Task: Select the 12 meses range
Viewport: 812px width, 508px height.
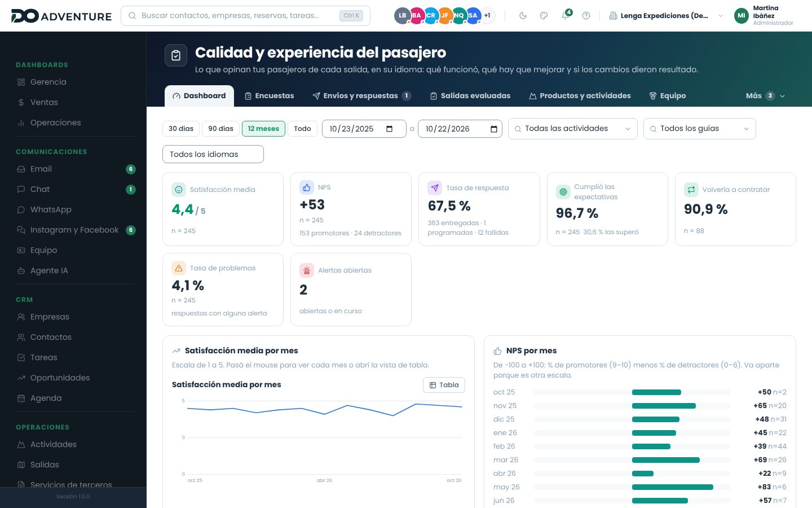Action: tap(263, 129)
